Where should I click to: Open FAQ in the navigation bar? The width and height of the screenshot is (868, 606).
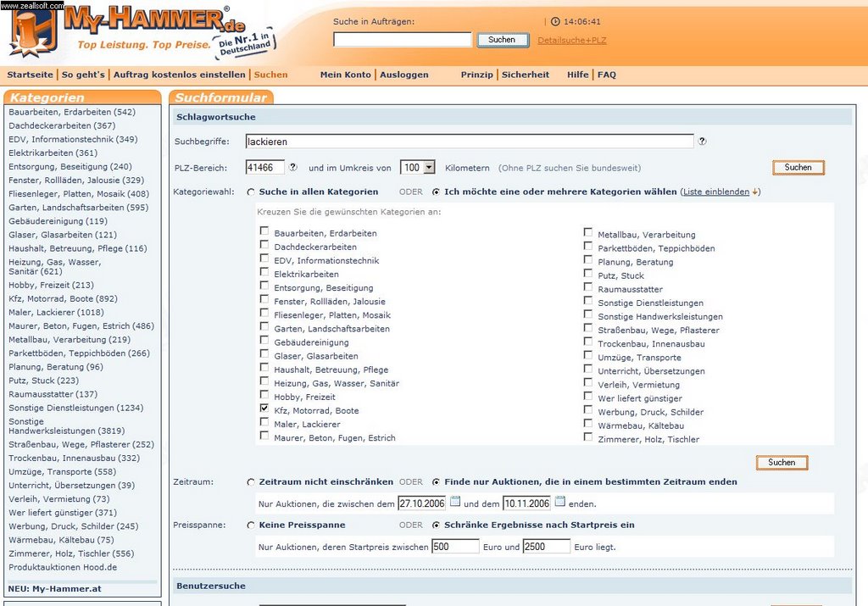coord(607,75)
